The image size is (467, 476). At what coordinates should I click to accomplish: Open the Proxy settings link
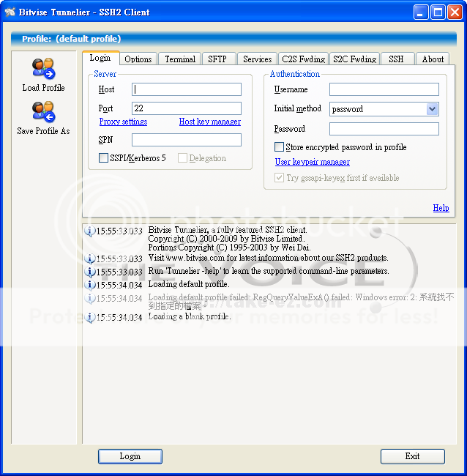pyautogui.click(x=123, y=122)
